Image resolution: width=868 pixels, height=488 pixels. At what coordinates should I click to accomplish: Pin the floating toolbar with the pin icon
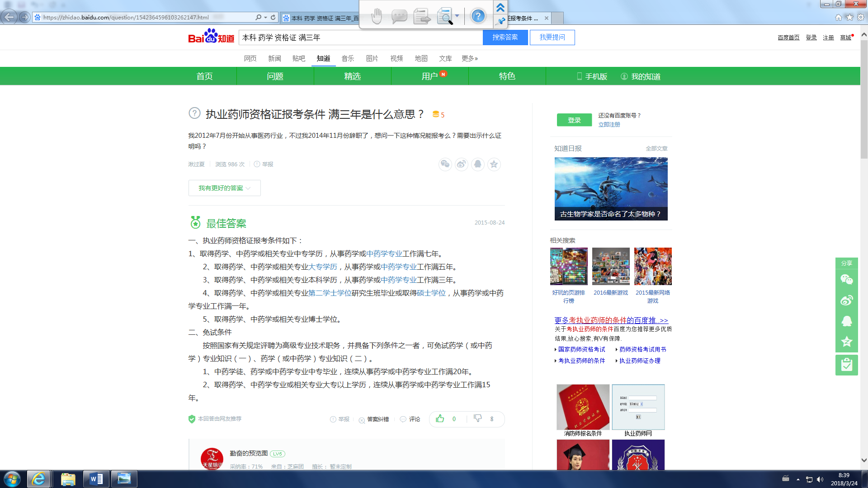(500, 21)
